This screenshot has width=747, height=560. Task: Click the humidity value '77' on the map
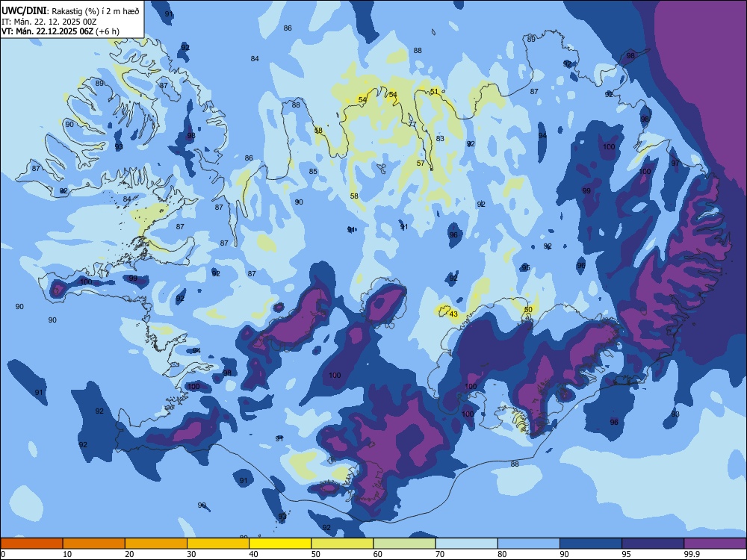tap(412, 124)
